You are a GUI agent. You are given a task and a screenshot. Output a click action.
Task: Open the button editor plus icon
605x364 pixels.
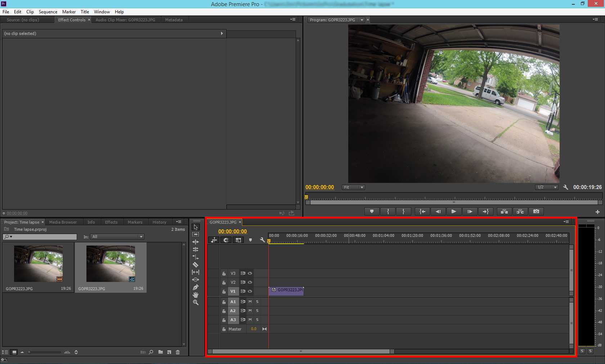pyautogui.click(x=597, y=212)
